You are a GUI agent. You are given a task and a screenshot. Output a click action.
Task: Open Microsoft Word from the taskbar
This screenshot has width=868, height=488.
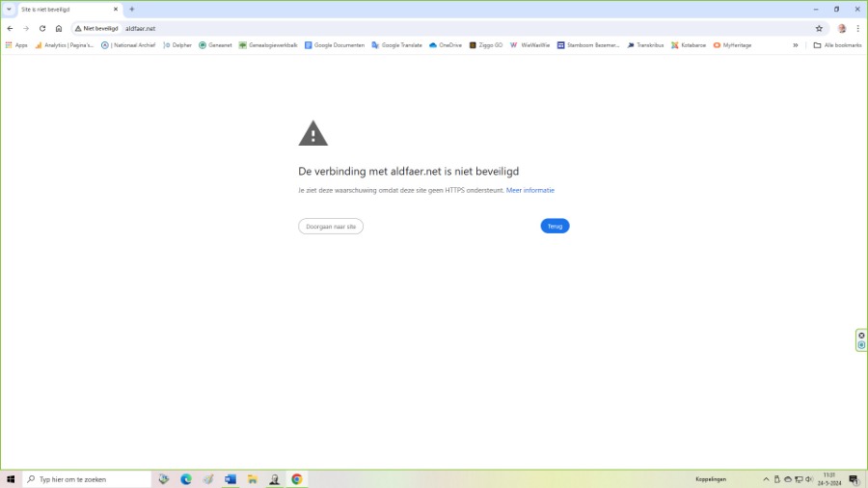tap(231, 479)
